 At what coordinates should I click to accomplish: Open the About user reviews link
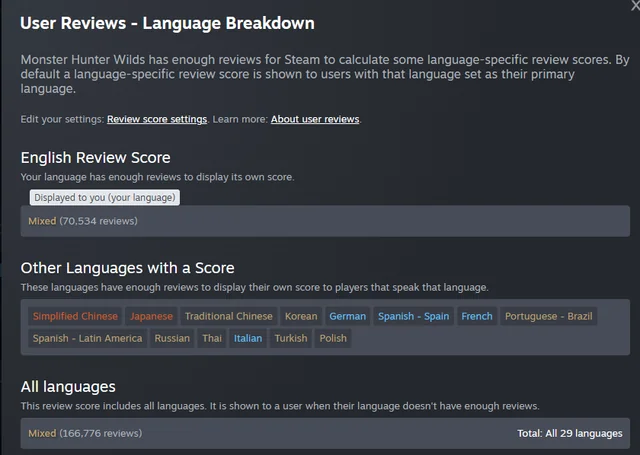coord(315,119)
